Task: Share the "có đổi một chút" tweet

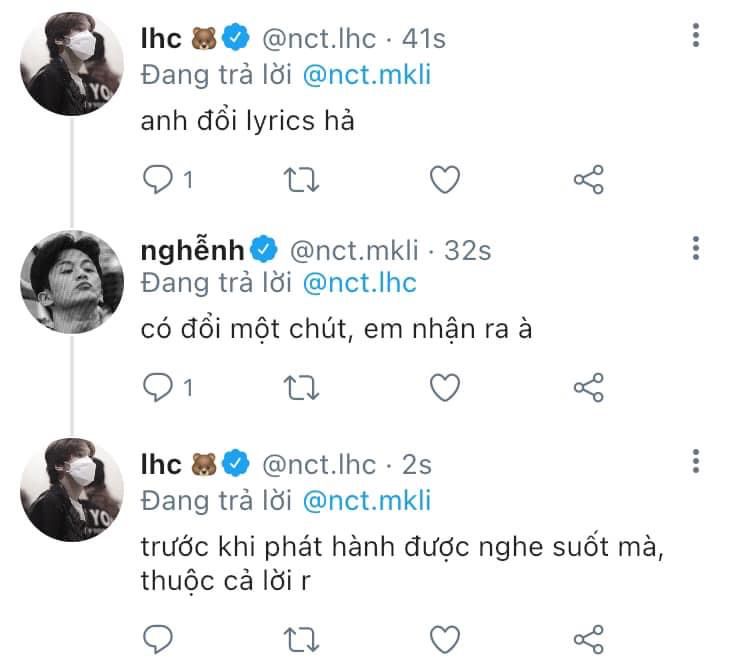Action: pos(588,387)
